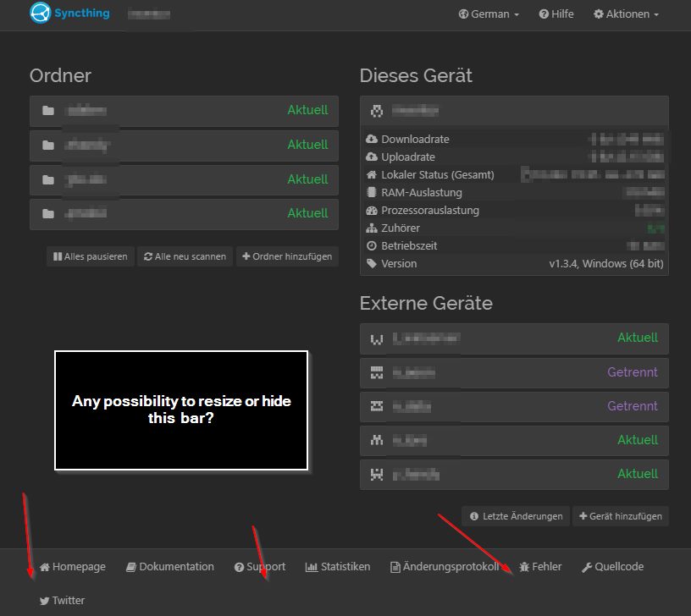Click the Dokumentation book icon link

[131, 567]
